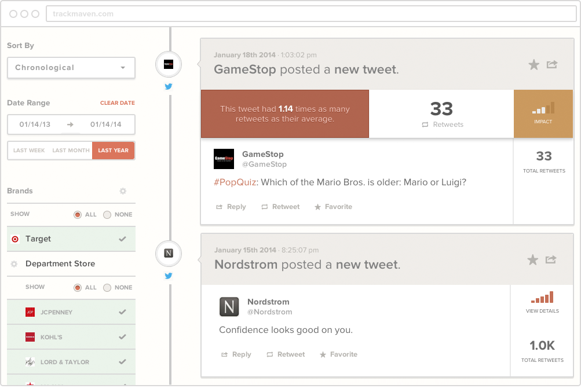Viewport: 581px width, 392px height.
Task: Open the end date 01/14/14 field
Action: click(106, 124)
